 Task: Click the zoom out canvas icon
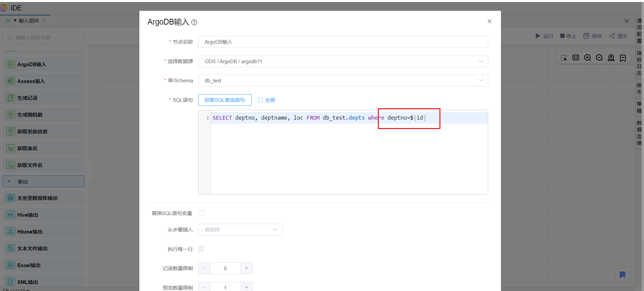pyautogui.click(x=599, y=58)
